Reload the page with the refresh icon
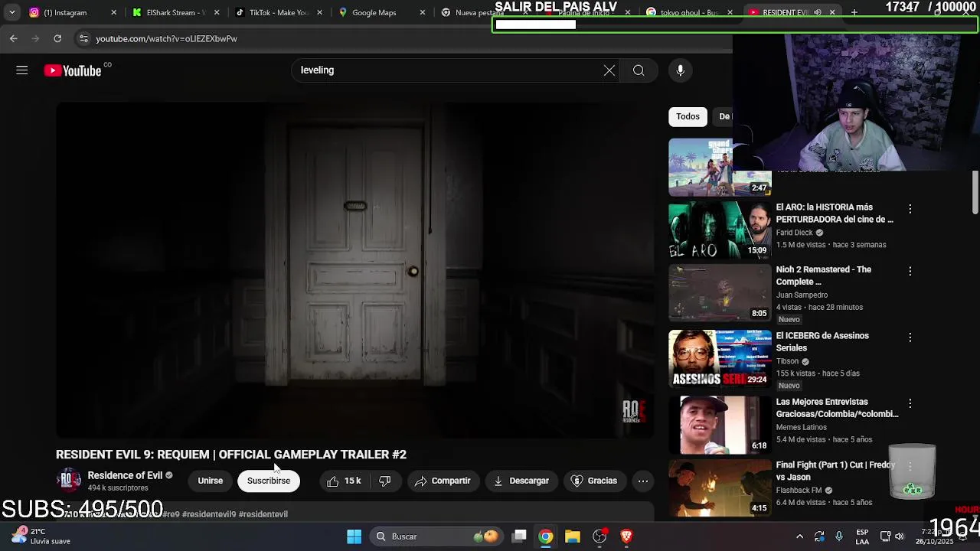Image resolution: width=980 pixels, height=551 pixels. (x=57, y=38)
